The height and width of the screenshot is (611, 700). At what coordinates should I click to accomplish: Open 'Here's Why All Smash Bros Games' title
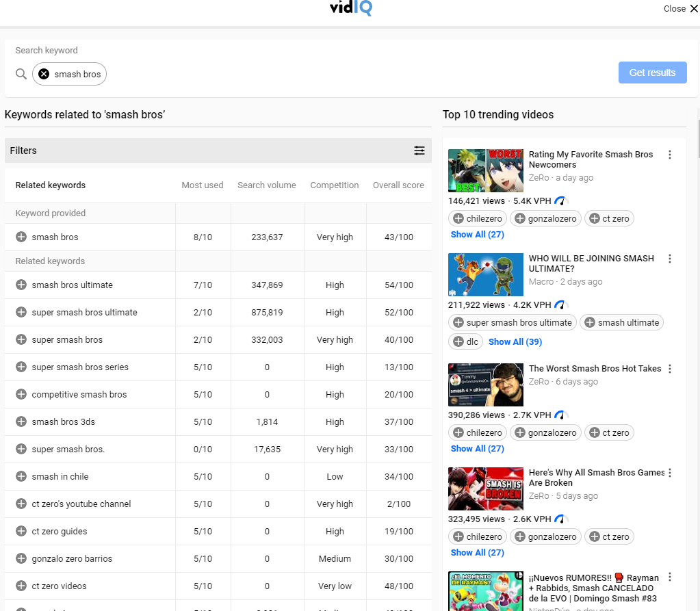point(597,478)
